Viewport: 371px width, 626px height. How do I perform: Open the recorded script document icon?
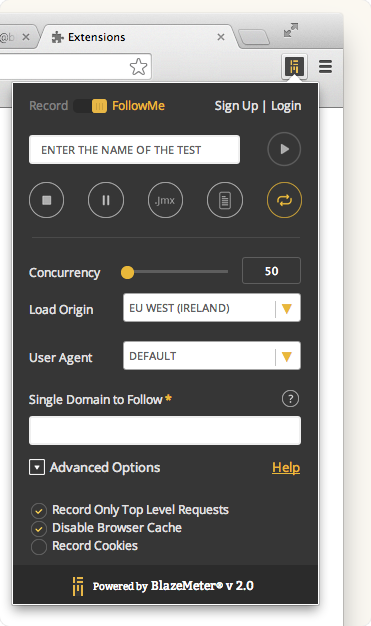(225, 200)
